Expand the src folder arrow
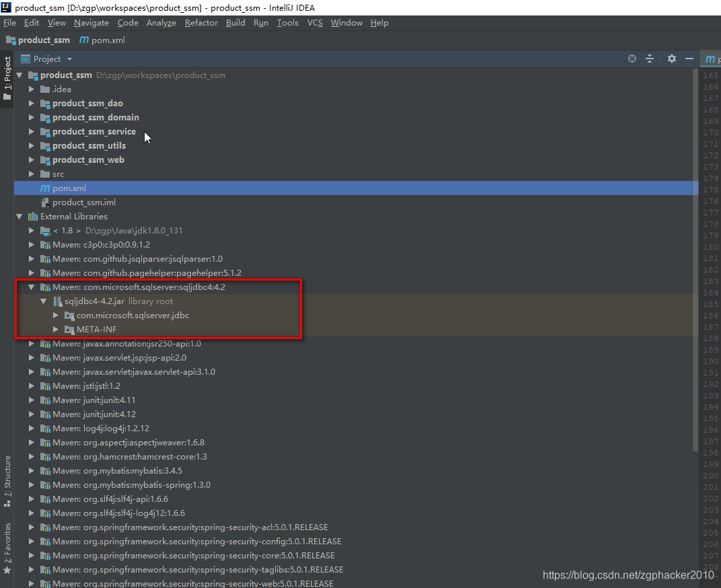Viewport: 721px width, 588px height. (x=31, y=174)
